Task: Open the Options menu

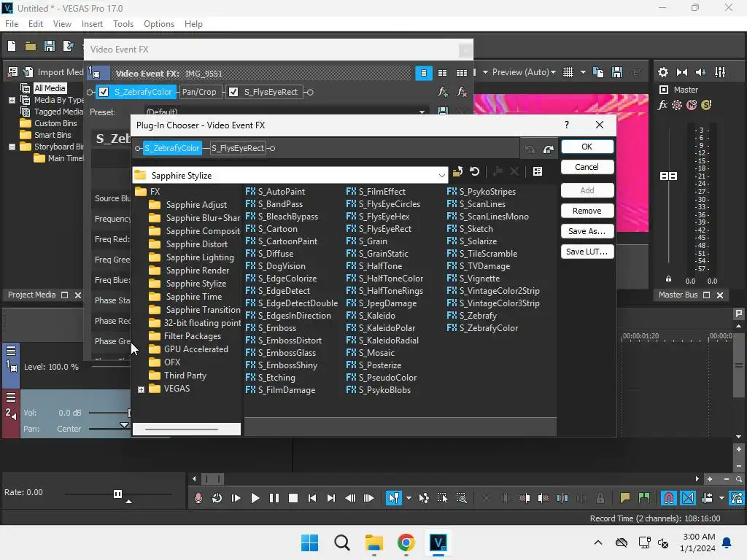Action: click(x=159, y=24)
